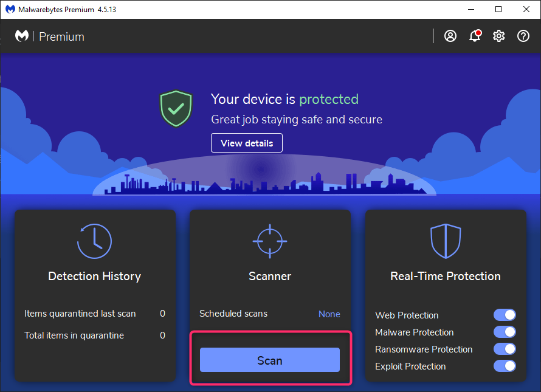Image resolution: width=541 pixels, height=392 pixels.
Task: Switch off Exploit Protection
Action: click(505, 366)
